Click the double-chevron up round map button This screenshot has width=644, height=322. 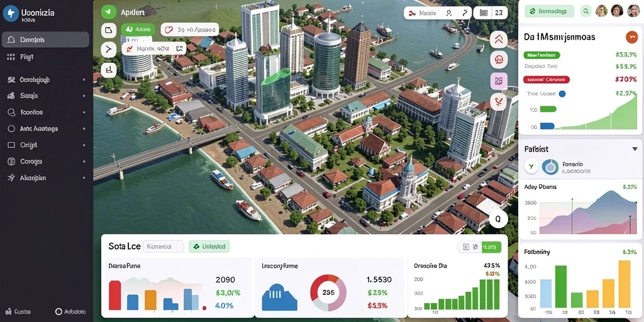499,40
